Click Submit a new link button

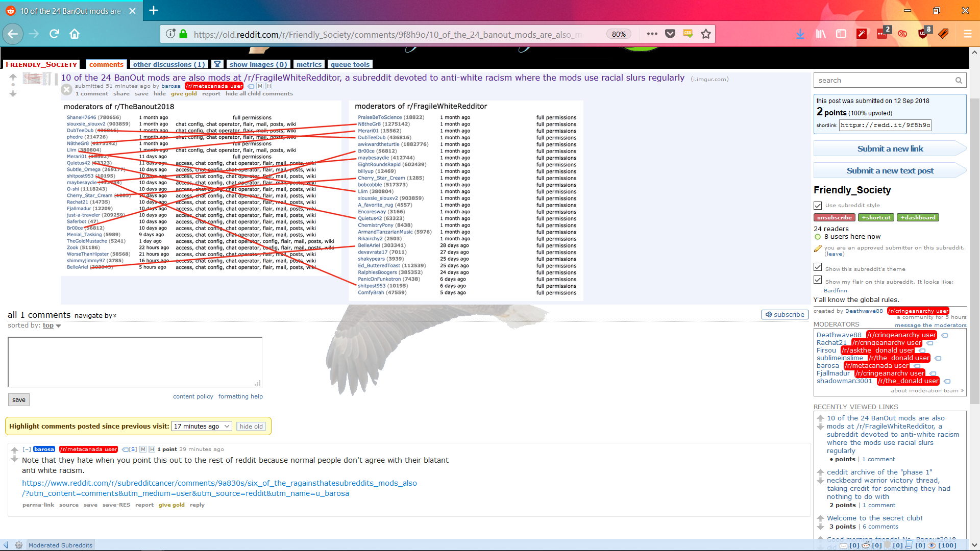click(890, 149)
